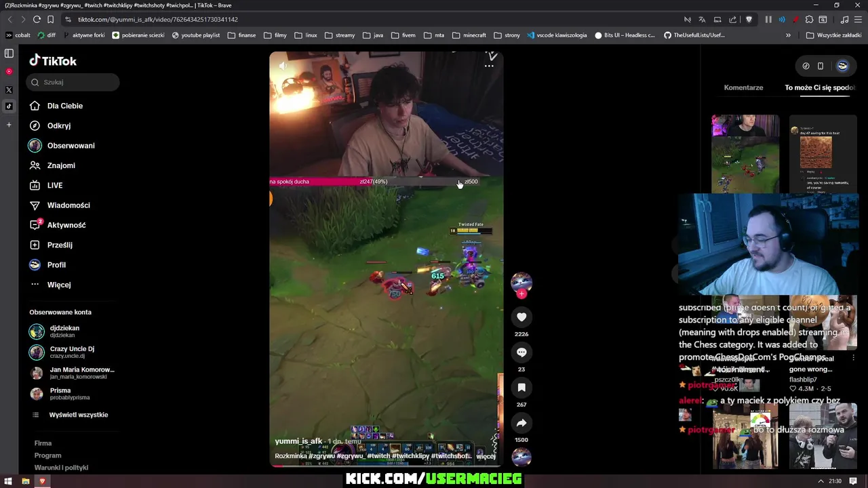Show hidden system tray icons chevron
Screen dimensions: 868x488
point(821,481)
